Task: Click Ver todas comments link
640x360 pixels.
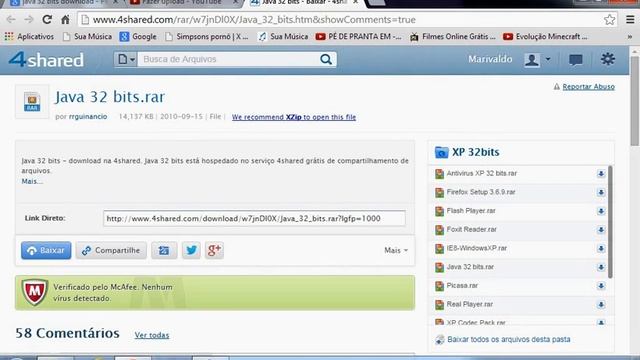Action: [x=152, y=335]
